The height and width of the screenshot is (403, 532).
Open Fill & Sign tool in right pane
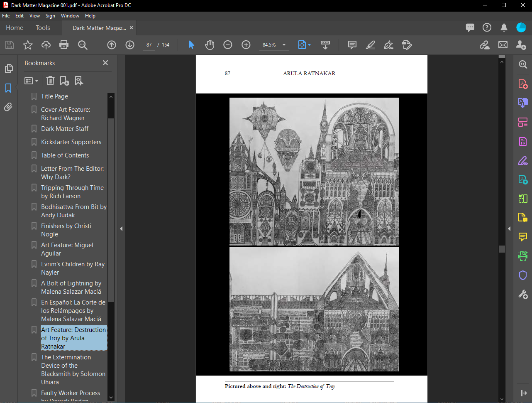click(523, 160)
